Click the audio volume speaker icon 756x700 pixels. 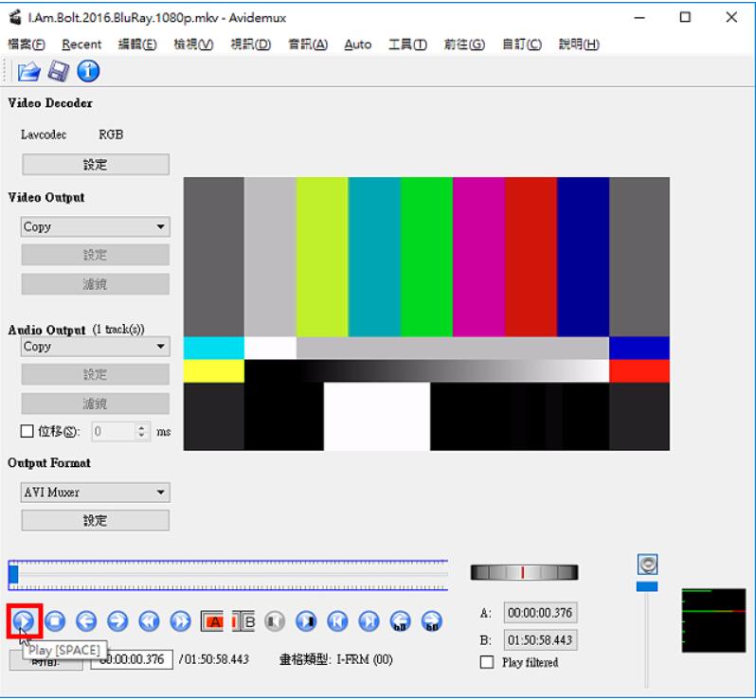[647, 564]
